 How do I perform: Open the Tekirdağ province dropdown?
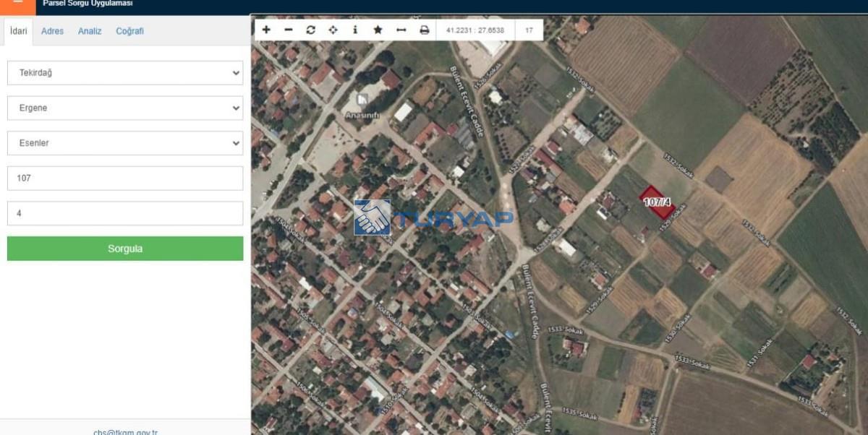[x=125, y=73]
